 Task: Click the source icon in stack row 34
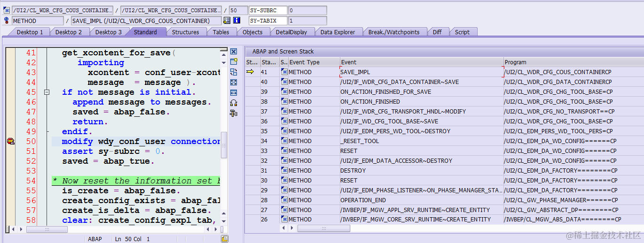284,141
